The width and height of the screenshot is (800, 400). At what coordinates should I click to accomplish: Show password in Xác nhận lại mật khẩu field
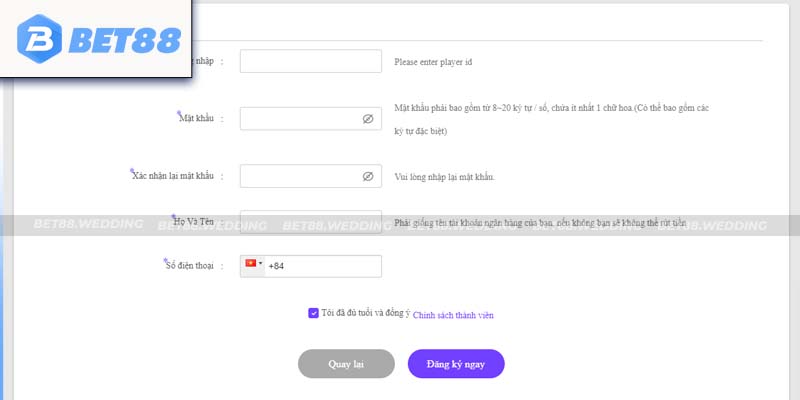pyautogui.click(x=368, y=176)
